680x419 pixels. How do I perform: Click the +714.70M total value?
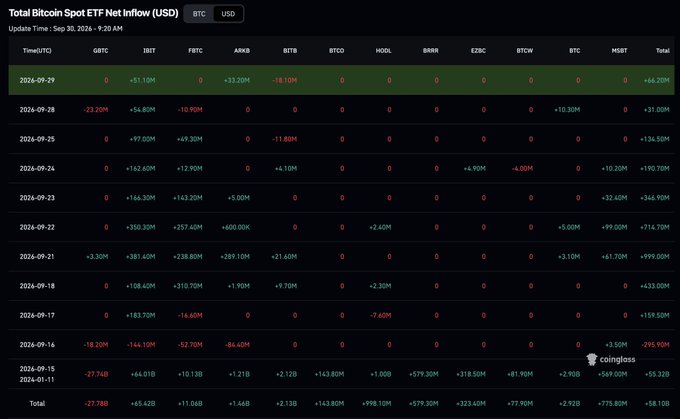point(655,227)
